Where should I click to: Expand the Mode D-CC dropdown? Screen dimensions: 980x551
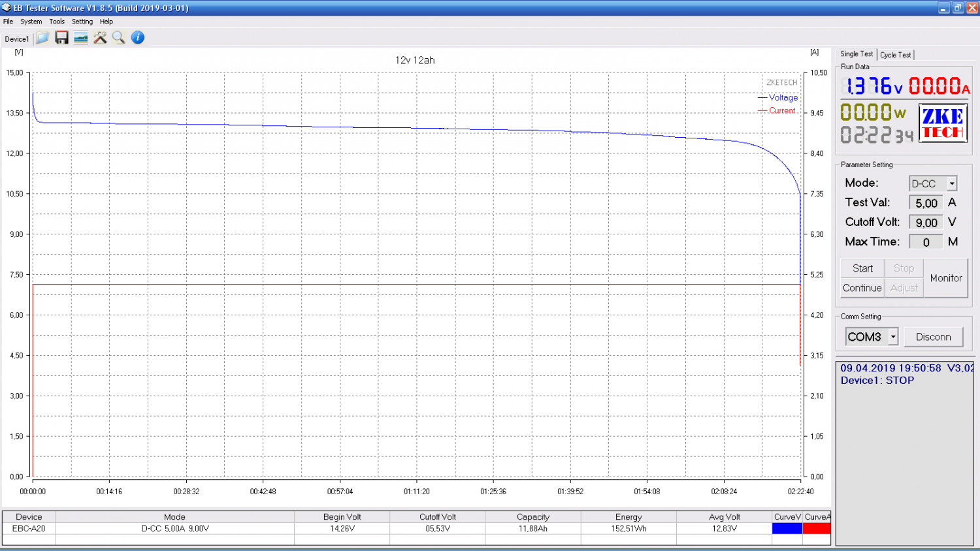tap(952, 183)
